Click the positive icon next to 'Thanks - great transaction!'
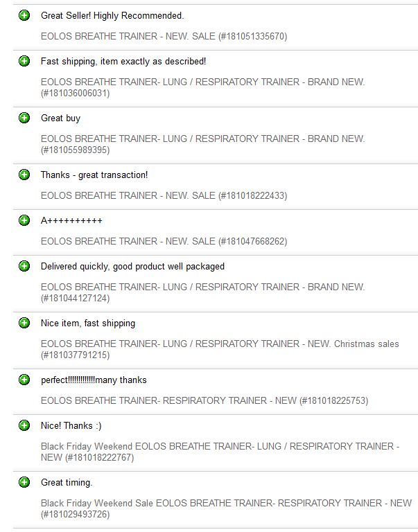Viewport: 418px width, 532px height. [24, 175]
